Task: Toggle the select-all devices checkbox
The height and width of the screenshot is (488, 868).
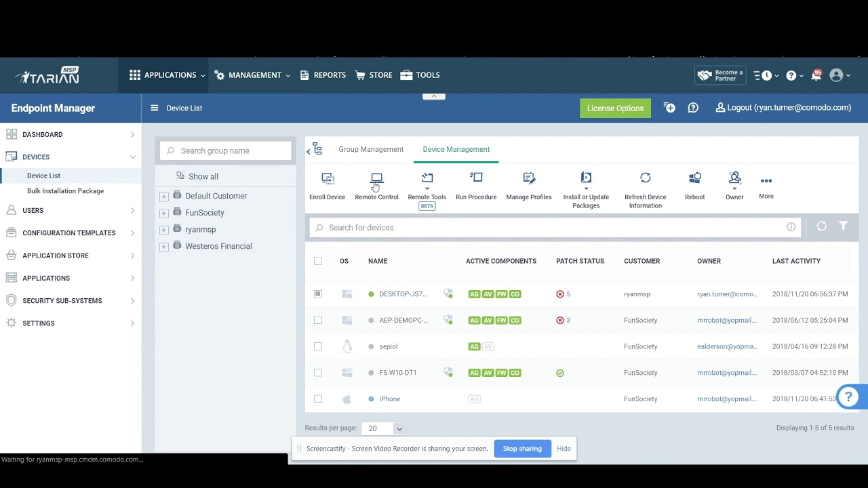Action: click(x=318, y=261)
